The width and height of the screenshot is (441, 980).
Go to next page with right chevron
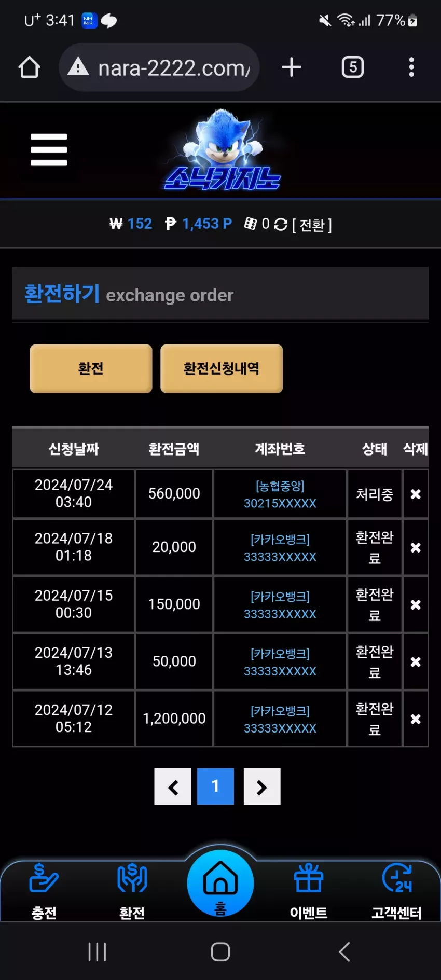click(x=262, y=786)
